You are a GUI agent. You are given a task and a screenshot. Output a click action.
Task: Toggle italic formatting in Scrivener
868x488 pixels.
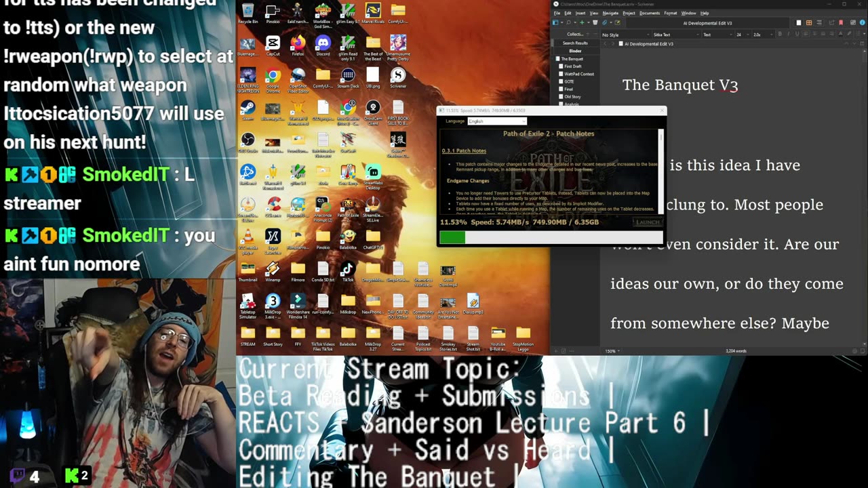click(788, 35)
